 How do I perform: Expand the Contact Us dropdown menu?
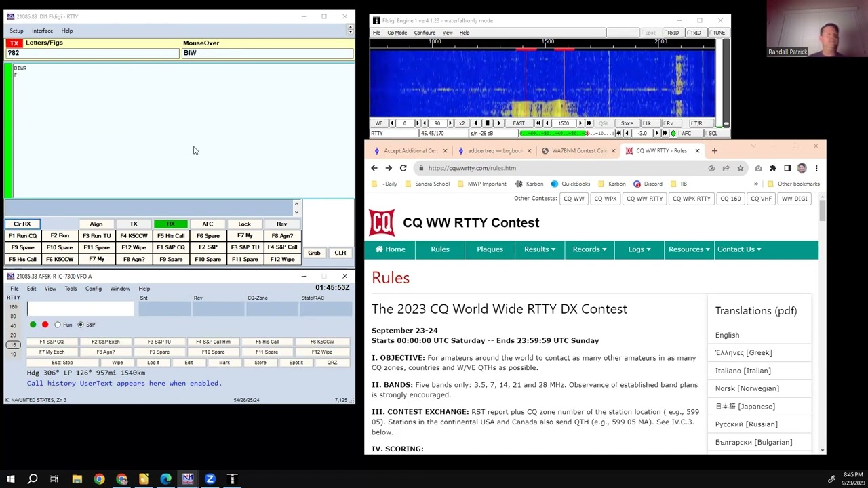(739, 249)
